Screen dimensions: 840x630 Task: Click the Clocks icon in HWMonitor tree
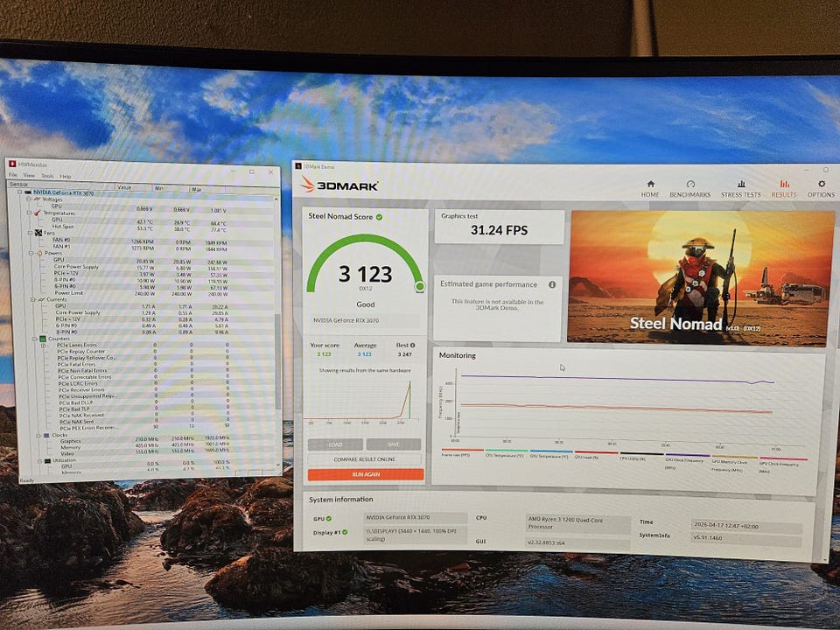[46, 436]
